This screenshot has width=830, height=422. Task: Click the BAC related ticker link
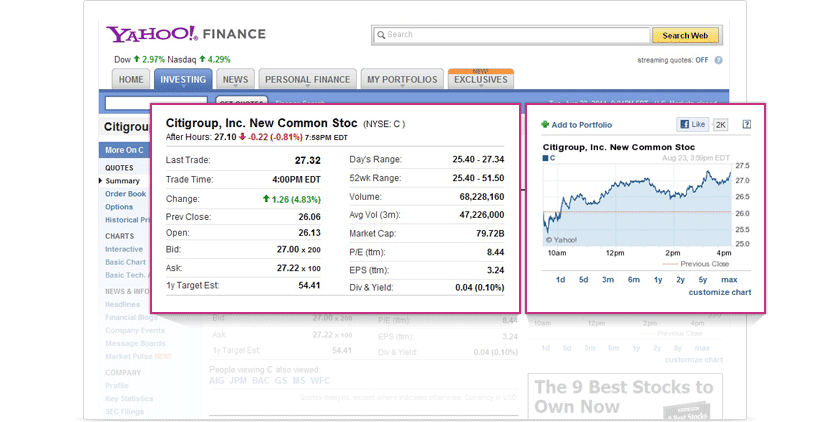point(261,381)
